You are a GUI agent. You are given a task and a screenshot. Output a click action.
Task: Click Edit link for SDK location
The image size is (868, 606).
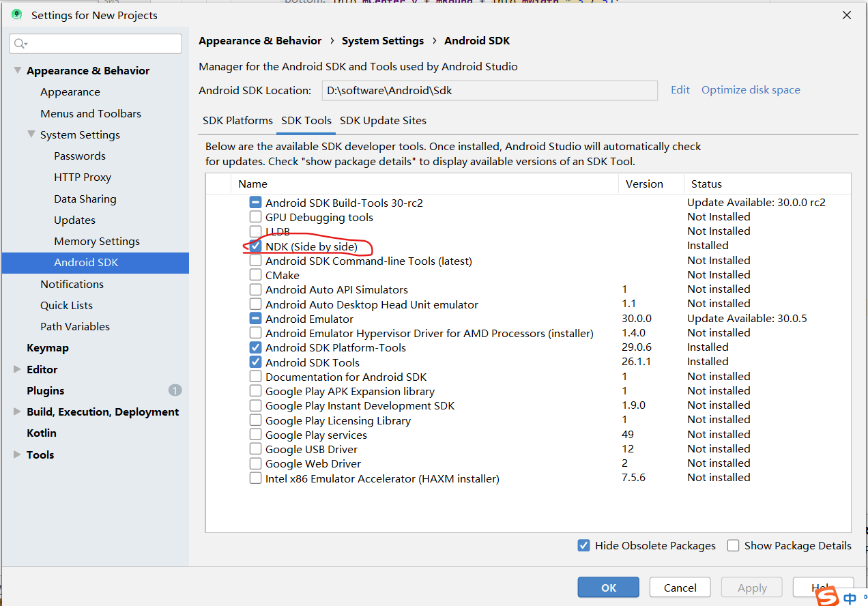coord(680,89)
